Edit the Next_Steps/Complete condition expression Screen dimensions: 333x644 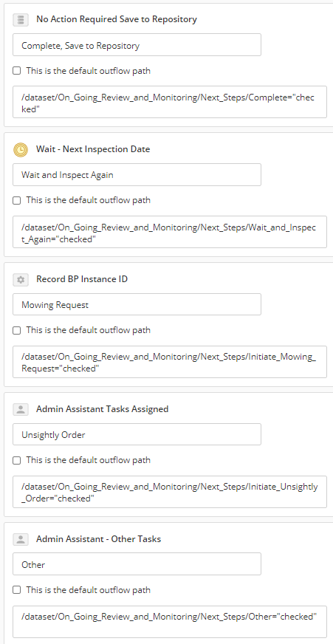click(170, 102)
